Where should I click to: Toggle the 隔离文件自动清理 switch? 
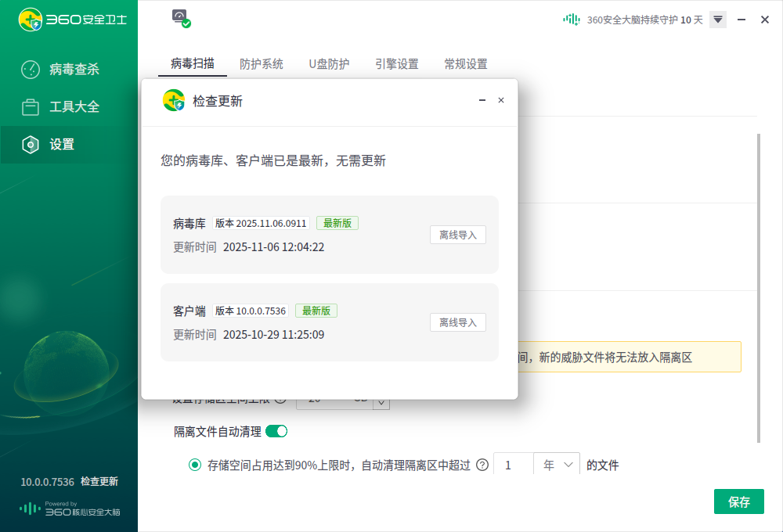coord(276,431)
